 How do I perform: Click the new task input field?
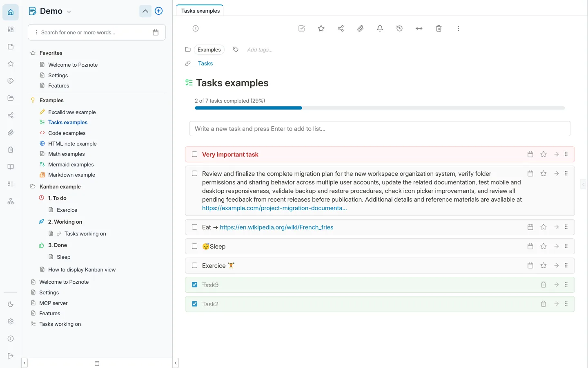click(380, 129)
